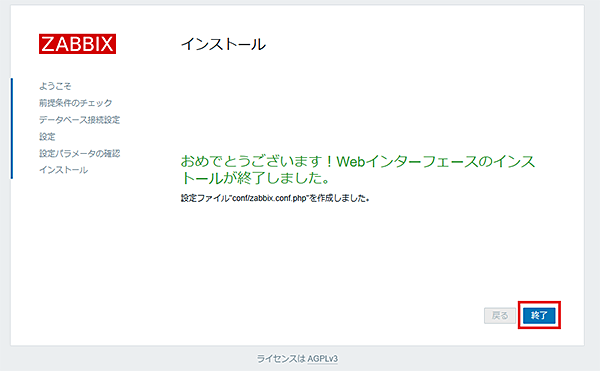Image resolution: width=600 pixels, height=371 pixels.
Task: Open the AGPLv3 license link
Action: 323,359
